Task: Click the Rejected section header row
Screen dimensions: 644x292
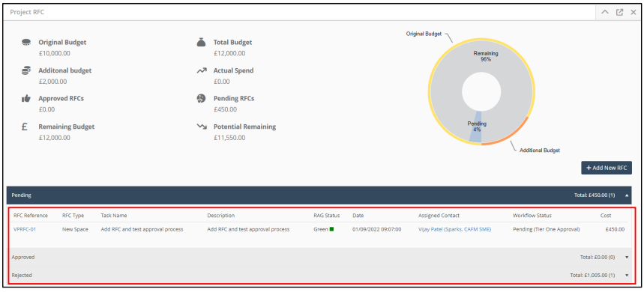Action: click(x=320, y=276)
